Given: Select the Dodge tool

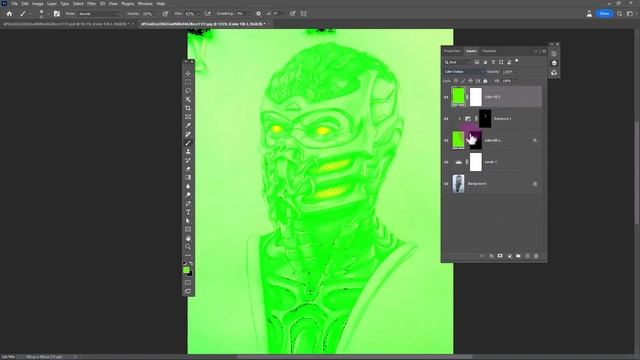Looking at the screenshot, I should (x=188, y=195).
